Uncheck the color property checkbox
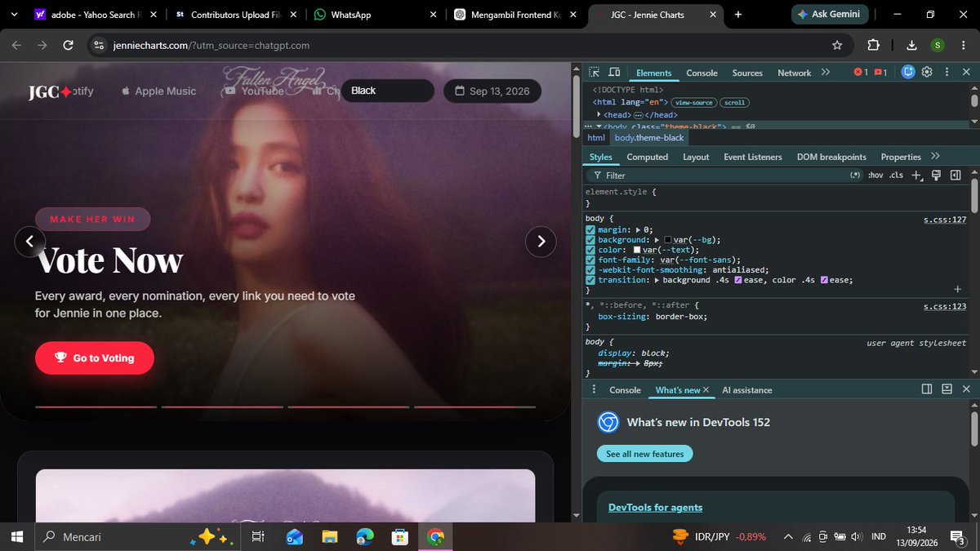This screenshot has height=551, width=980. (590, 250)
